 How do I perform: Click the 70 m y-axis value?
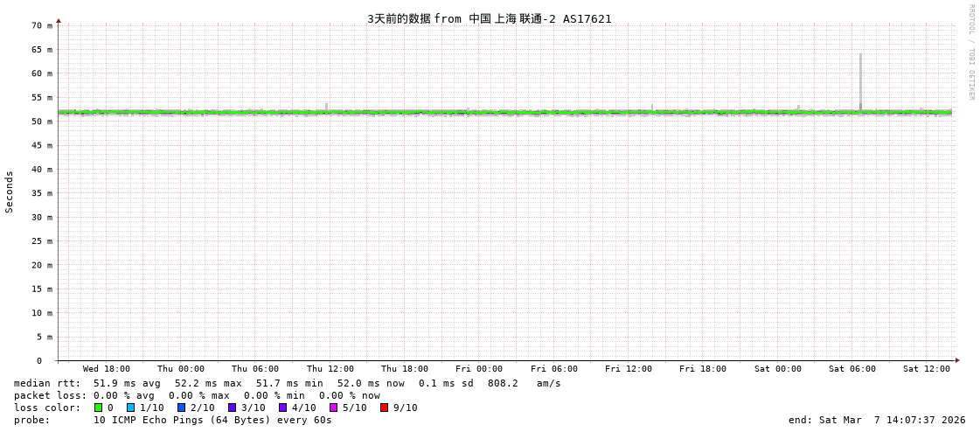[x=41, y=25]
